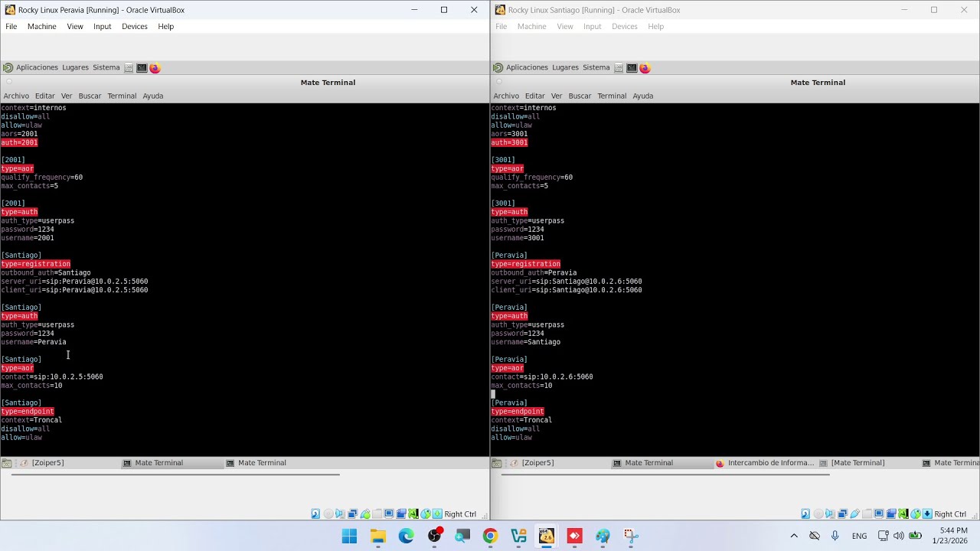This screenshot has width=980, height=551.
Task: Switch to Intercambio de Informa... window in Santiago
Action: 764,463
